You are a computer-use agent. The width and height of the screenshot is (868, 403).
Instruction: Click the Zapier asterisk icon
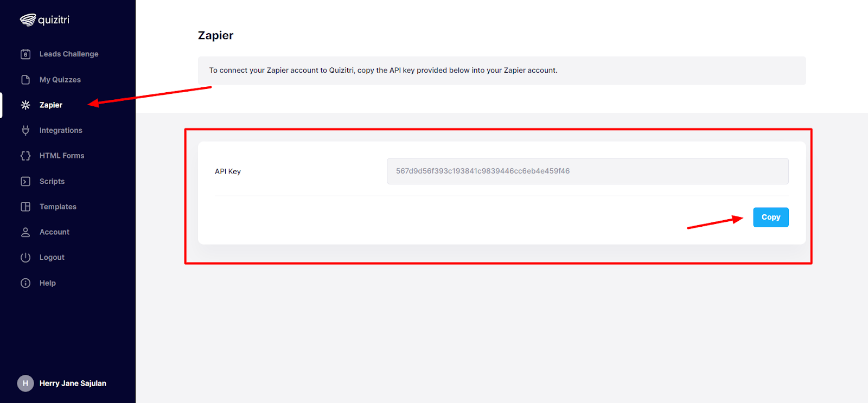click(x=25, y=105)
